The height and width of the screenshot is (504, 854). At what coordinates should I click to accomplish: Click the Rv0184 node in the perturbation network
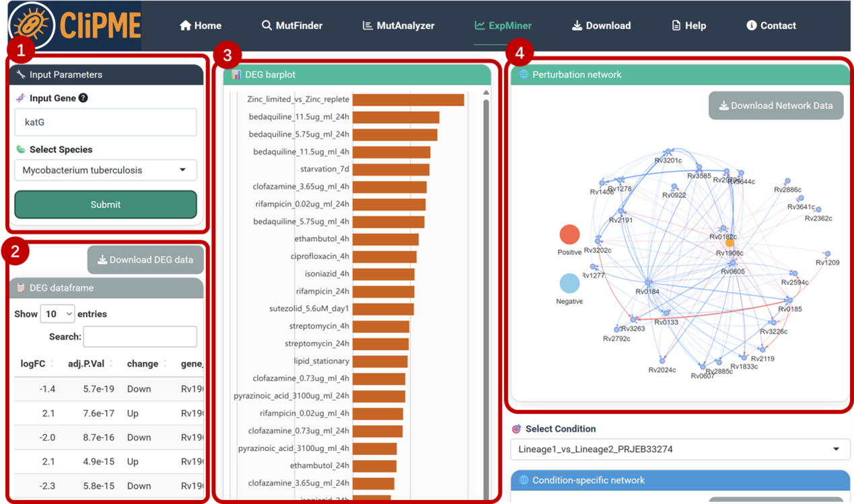649,283
